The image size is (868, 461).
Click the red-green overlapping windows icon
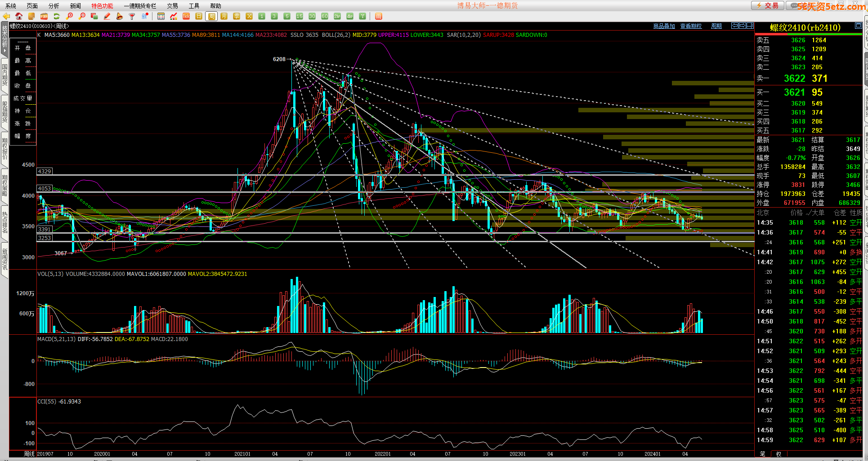point(94,16)
